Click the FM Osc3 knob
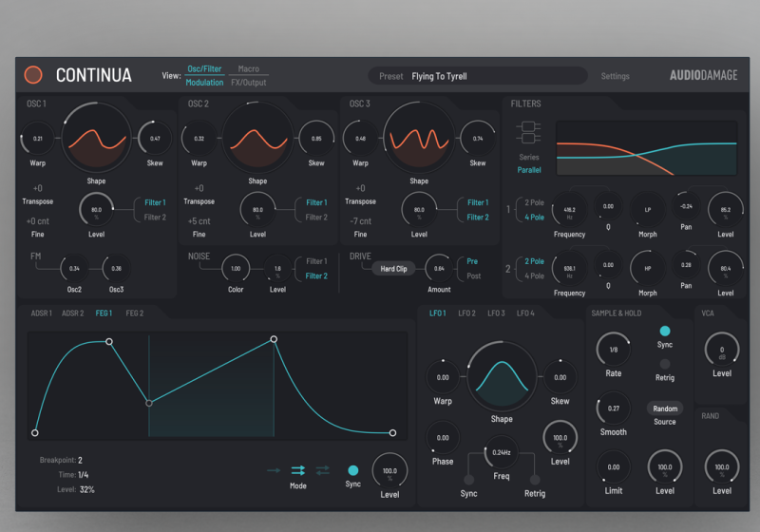The image size is (760, 532). [116, 269]
